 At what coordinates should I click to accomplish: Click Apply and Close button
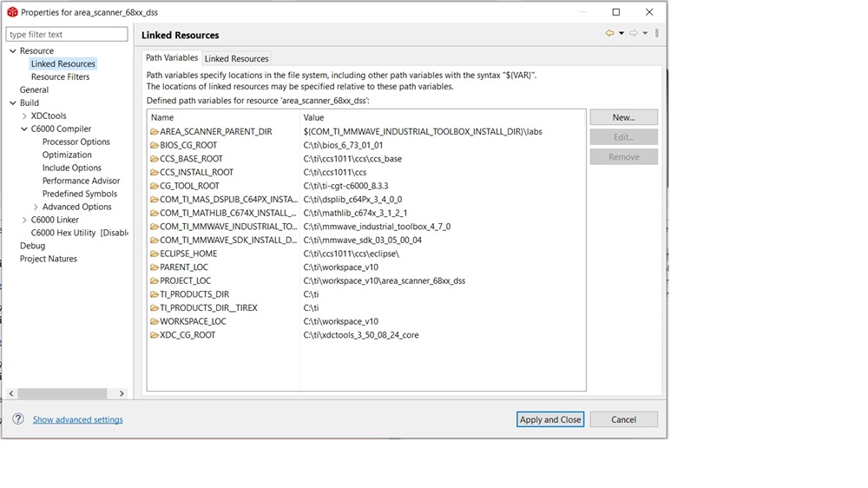click(550, 419)
